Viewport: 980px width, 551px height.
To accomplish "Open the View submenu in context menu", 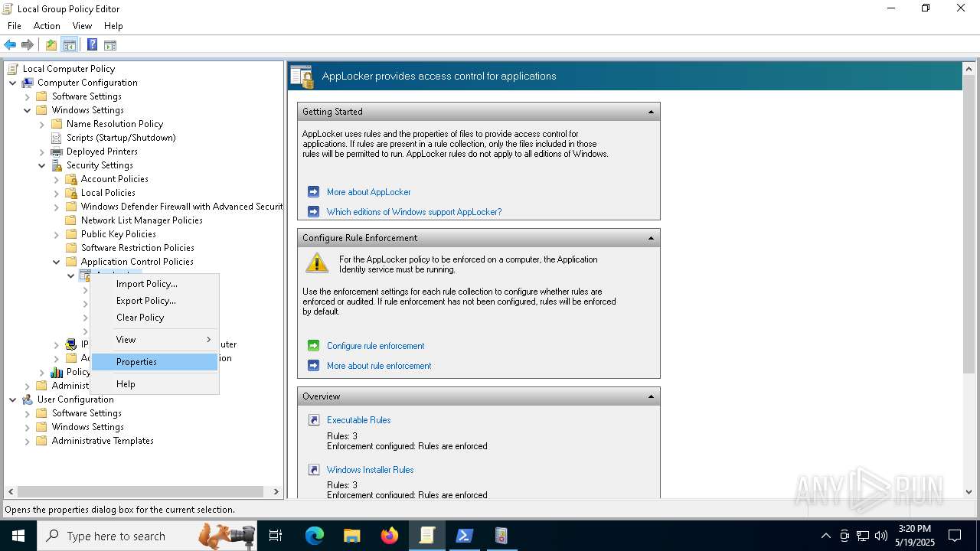I will [x=155, y=340].
